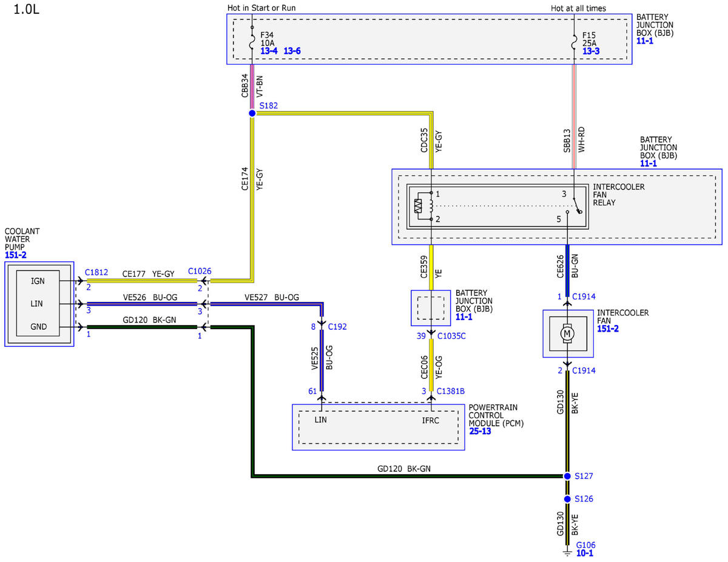
Task: Open the 25-13 Powertrain Control Module link
Action: [x=480, y=431]
